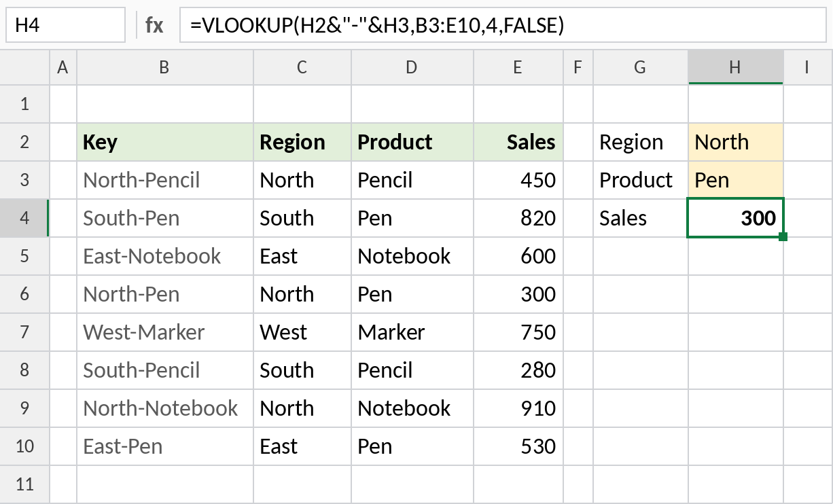Select the North-Pencil key cell
This screenshot has height=504, width=833.
click(x=165, y=180)
